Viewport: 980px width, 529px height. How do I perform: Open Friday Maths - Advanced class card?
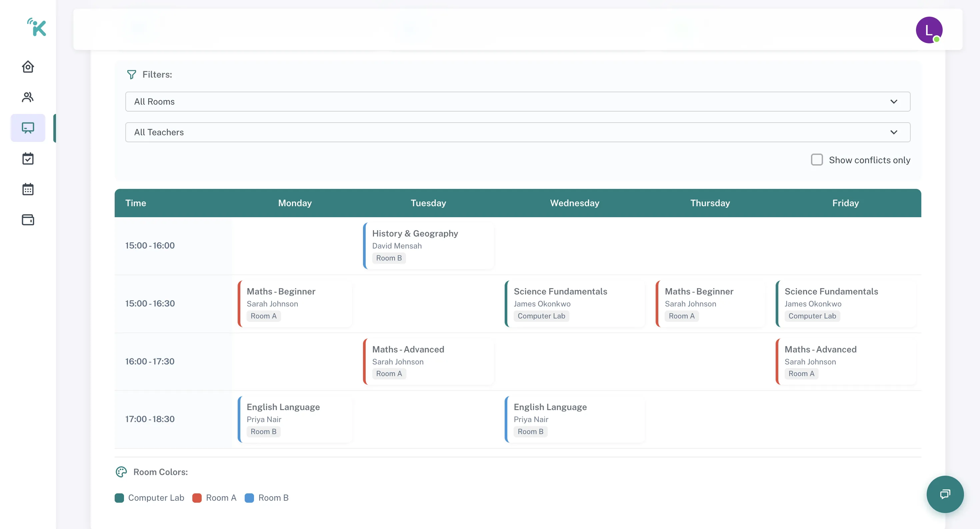(x=845, y=361)
